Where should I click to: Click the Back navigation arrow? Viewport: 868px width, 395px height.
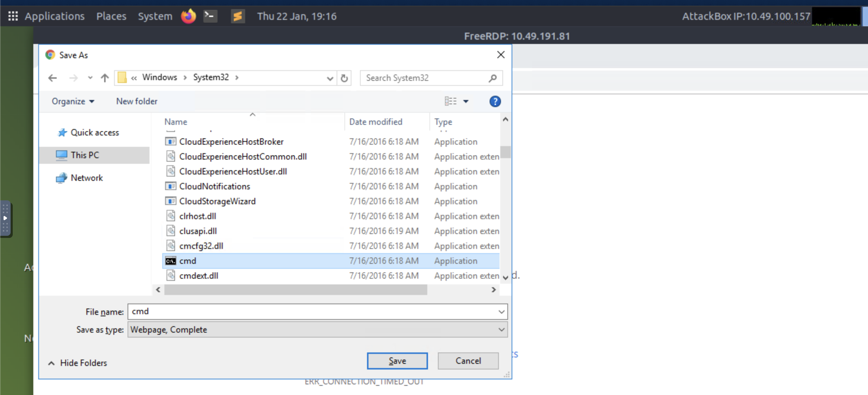coord(52,78)
